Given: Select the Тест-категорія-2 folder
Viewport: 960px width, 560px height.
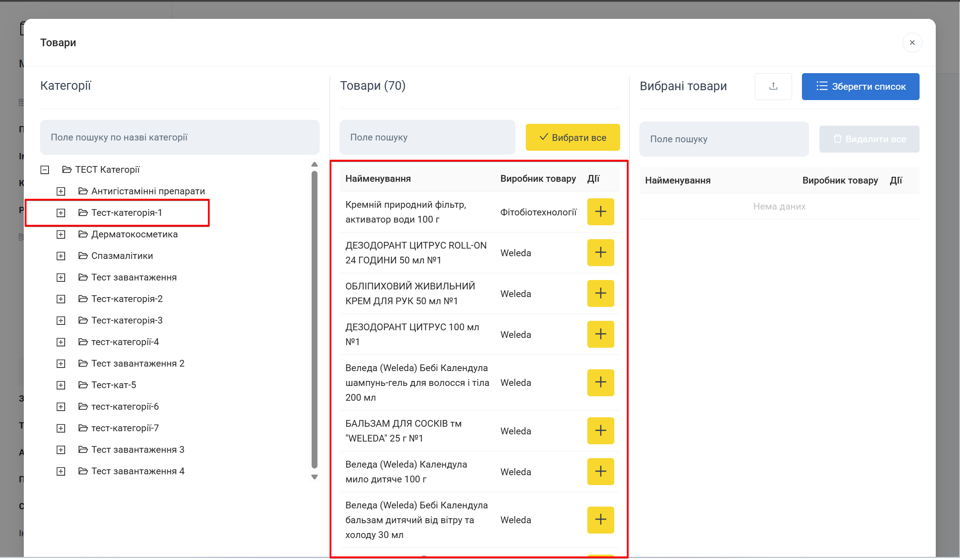Looking at the screenshot, I should 127,299.
